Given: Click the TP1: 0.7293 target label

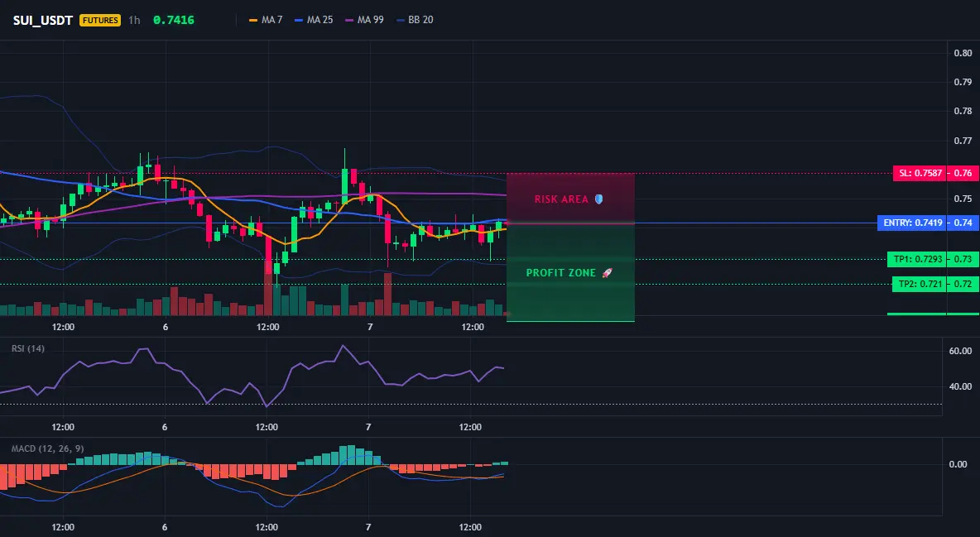Looking at the screenshot, I should [916, 259].
